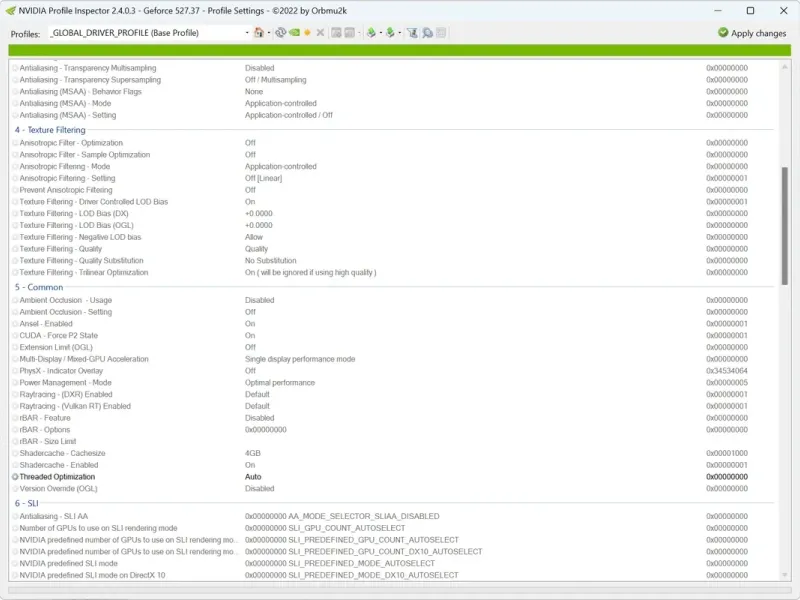Image resolution: width=800 pixels, height=600 pixels.
Task: Click Auto value of Threaded Optimization
Action: pyautogui.click(x=253, y=477)
